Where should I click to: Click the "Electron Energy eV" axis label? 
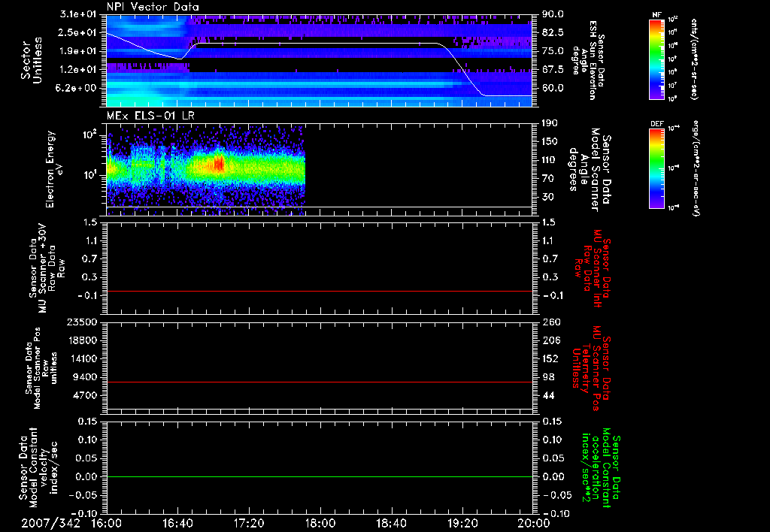(x=55, y=169)
